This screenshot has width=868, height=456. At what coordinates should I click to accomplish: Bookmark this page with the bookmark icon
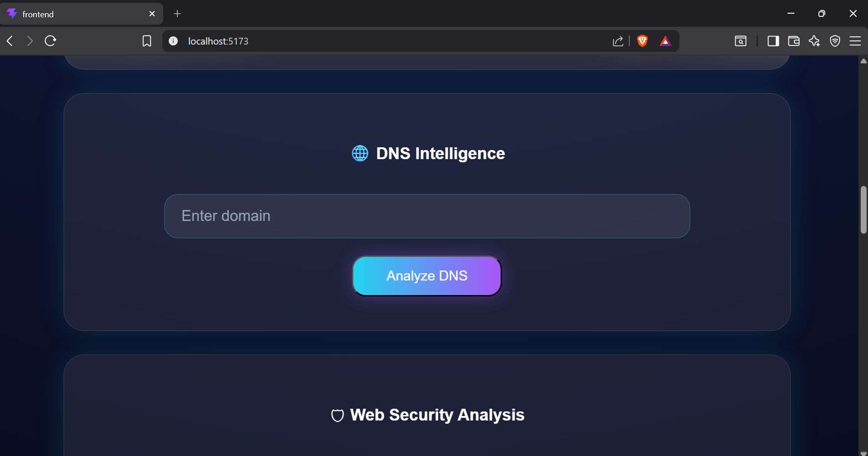click(147, 41)
